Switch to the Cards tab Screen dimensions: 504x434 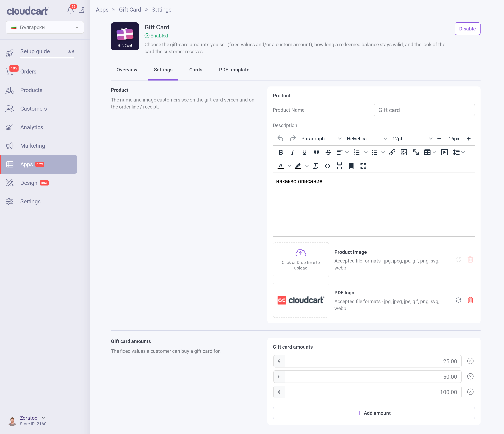[196, 70]
